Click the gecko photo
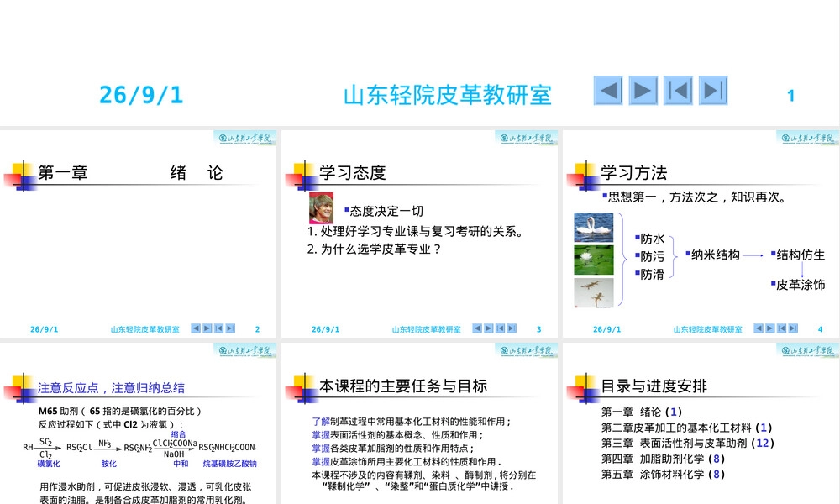 pyautogui.click(x=594, y=293)
